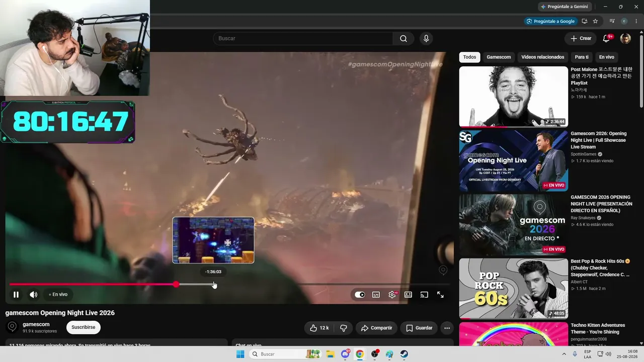Screen dimensions: 644x362
Task: Open Techno Kitten Adventures video title
Action: click(x=598, y=328)
